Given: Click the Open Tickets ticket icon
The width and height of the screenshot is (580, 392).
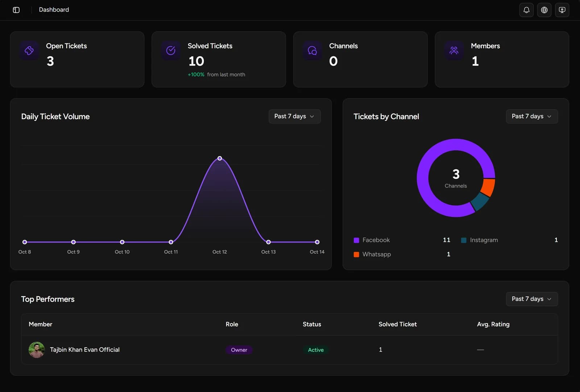Looking at the screenshot, I should pos(29,50).
